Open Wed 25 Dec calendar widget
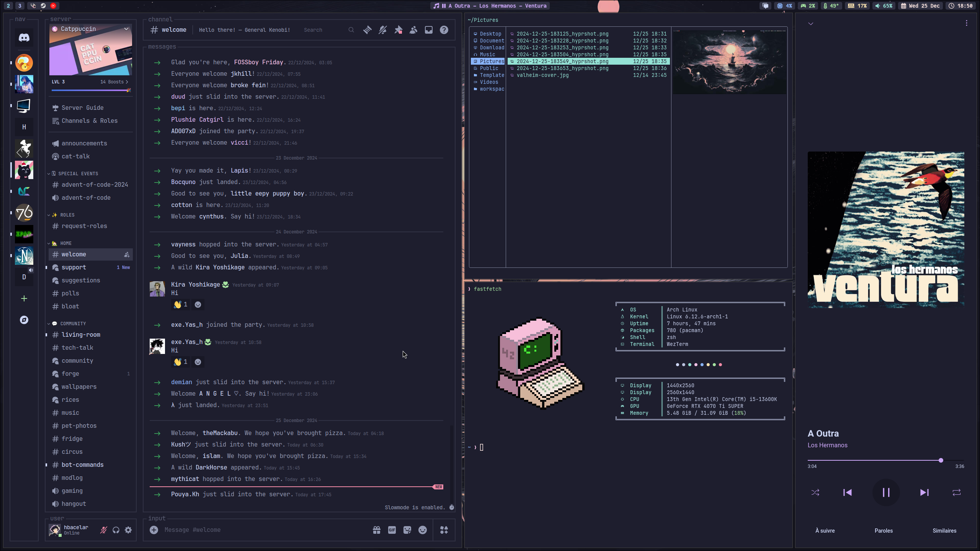 click(x=920, y=6)
